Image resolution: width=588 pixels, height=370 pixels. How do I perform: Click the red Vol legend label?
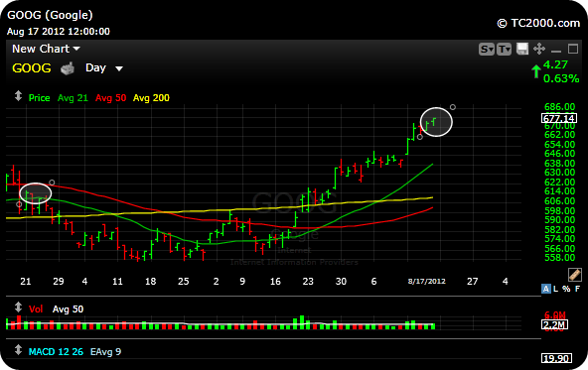(x=36, y=309)
